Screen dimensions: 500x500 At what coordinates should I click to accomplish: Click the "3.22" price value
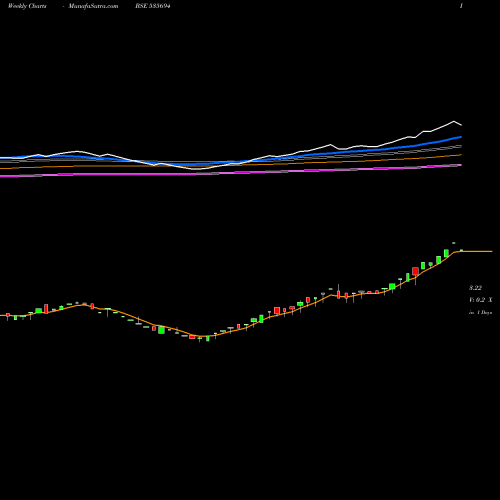point(475,288)
